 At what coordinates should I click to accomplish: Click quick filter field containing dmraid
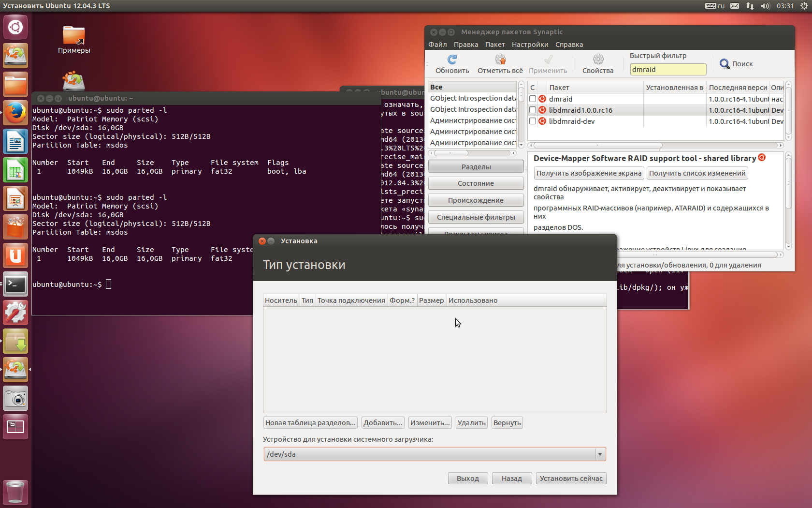668,69
